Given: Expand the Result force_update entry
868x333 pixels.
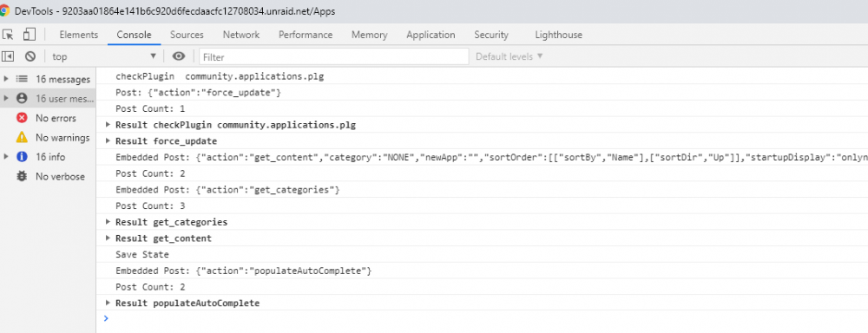Looking at the screenshot, I should [x=108, y=141].
